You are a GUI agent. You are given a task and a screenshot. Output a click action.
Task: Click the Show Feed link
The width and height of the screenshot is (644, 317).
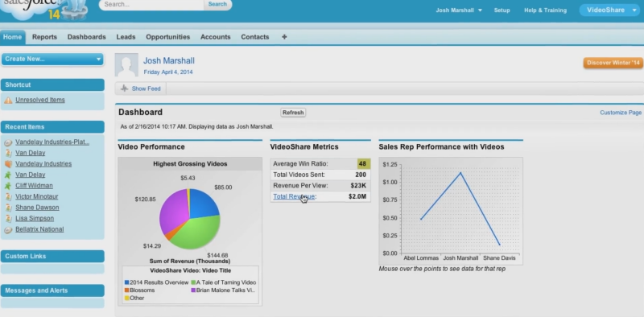tap(146, 89)
